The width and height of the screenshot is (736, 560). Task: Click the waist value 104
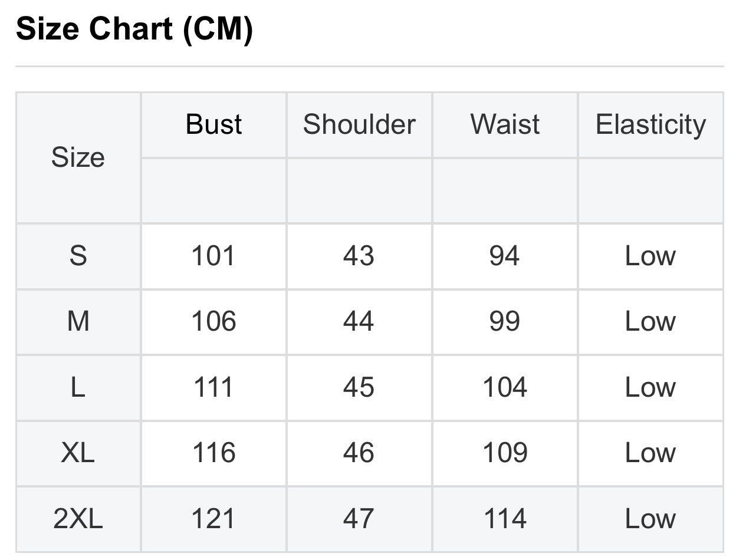[505, 388]
